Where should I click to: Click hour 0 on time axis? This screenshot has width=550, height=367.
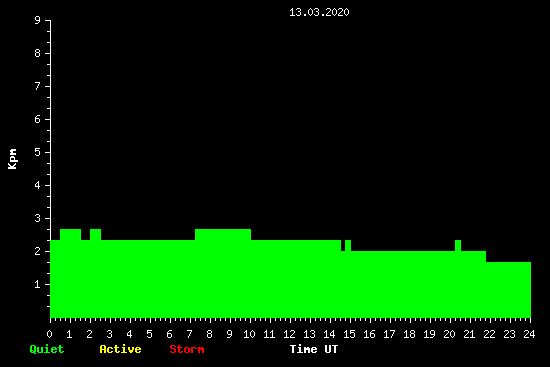(x=49, y=334)
